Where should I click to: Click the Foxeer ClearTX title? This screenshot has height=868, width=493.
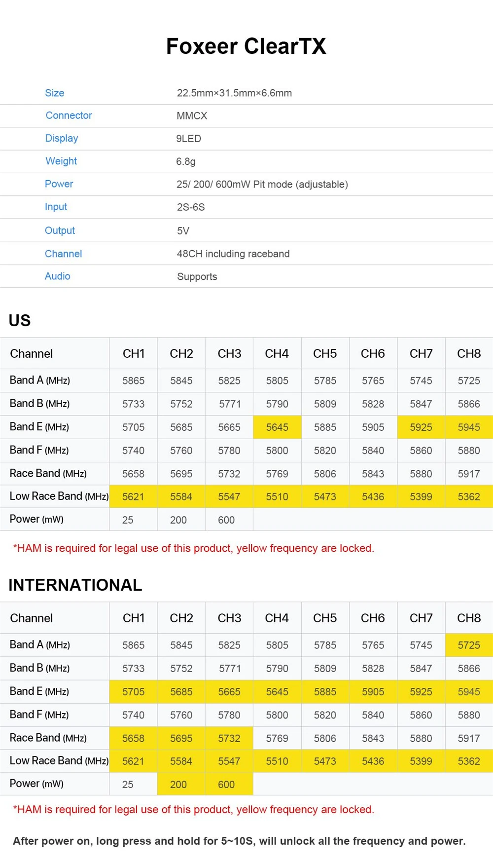pos(246,46)
